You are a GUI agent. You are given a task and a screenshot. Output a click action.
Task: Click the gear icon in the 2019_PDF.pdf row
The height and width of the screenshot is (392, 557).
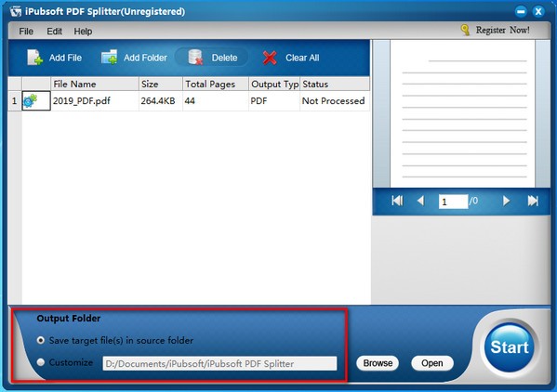click(x=30, y=100)
